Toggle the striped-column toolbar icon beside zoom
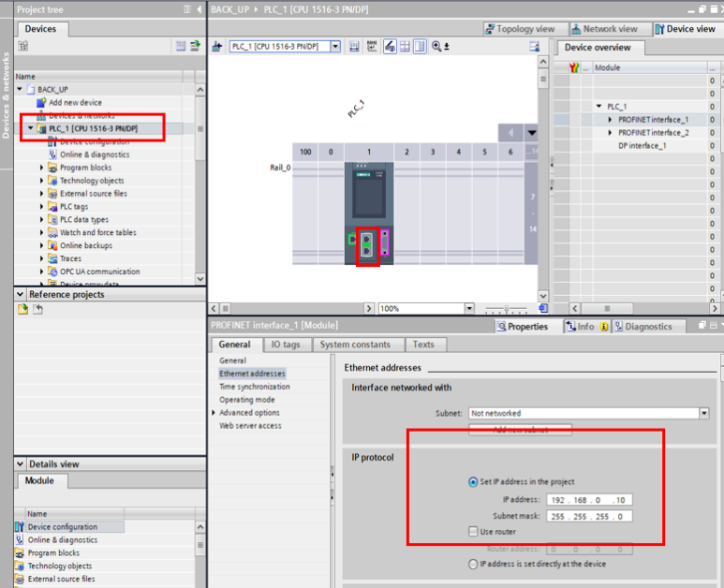724x588 pixels. (x=420, y=46)
